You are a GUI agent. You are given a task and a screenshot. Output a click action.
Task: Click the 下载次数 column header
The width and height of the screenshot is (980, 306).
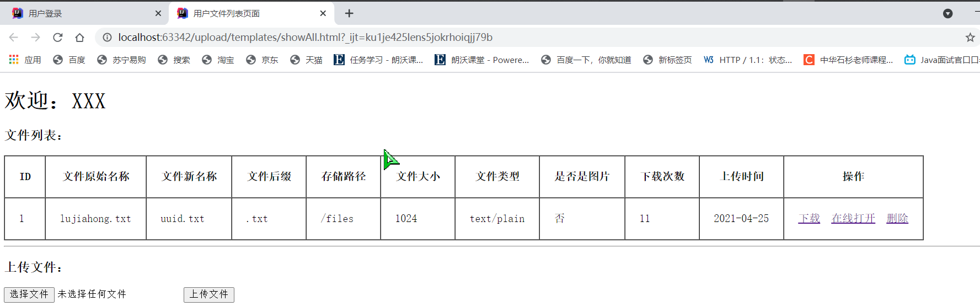(x=662, y=176)
